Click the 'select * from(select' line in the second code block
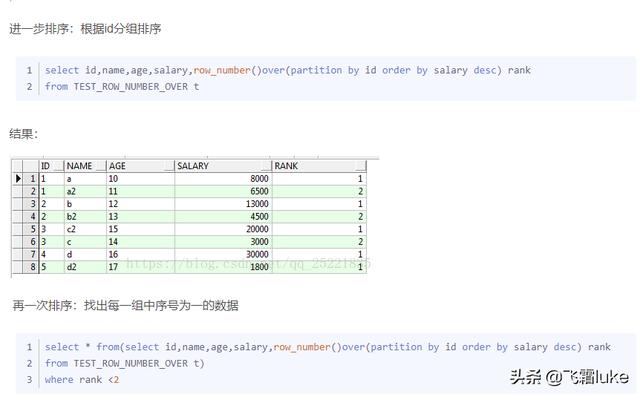The width and height of the screenshot is (640, 397). pos(328,347)
